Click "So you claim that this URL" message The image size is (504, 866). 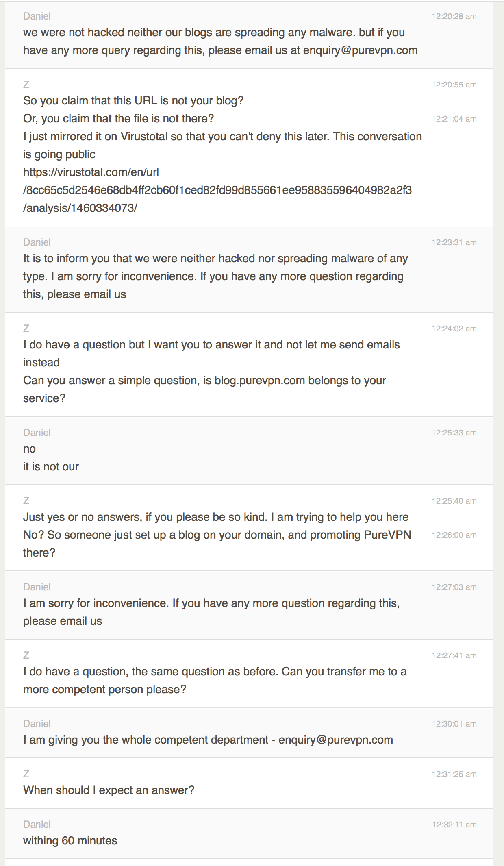pos(133,101)
